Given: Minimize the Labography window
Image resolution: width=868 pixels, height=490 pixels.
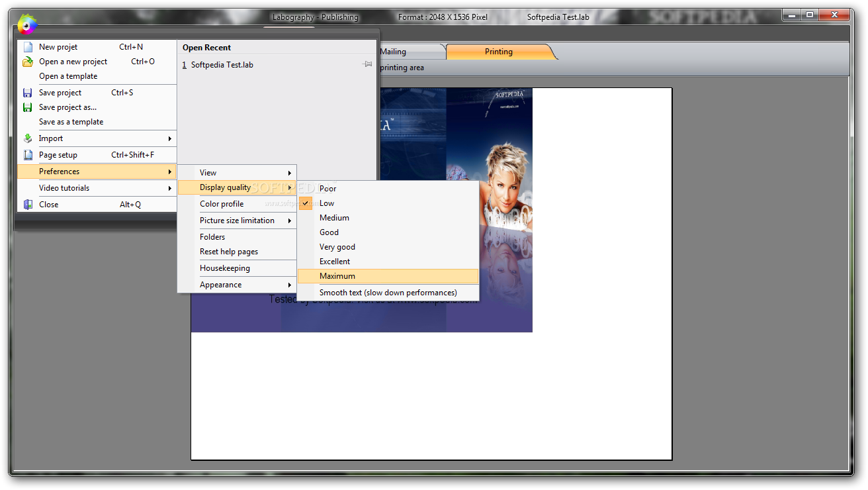Looking at the screenshot, I should coord(791,14).
